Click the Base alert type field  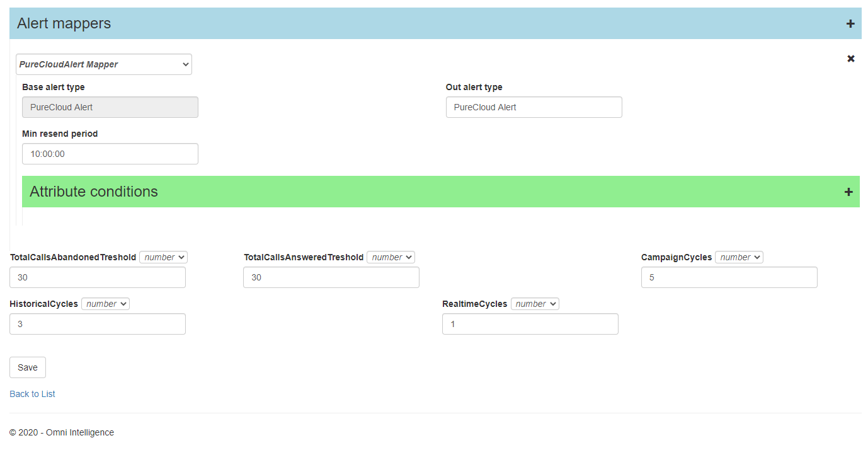[110, 107]
